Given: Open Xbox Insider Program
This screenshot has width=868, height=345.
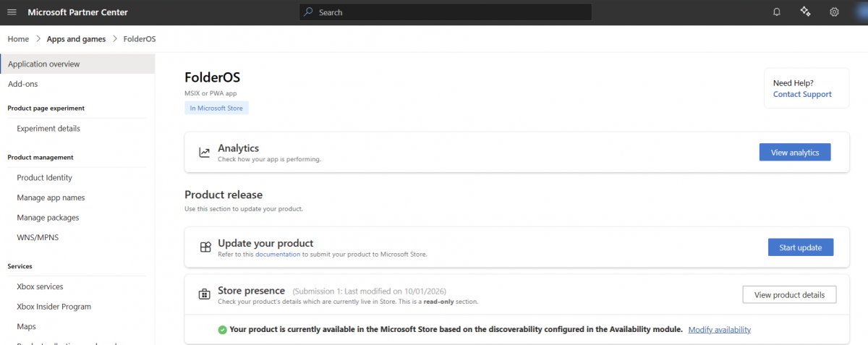Looking at the screenshot, I should click(54, 307).
